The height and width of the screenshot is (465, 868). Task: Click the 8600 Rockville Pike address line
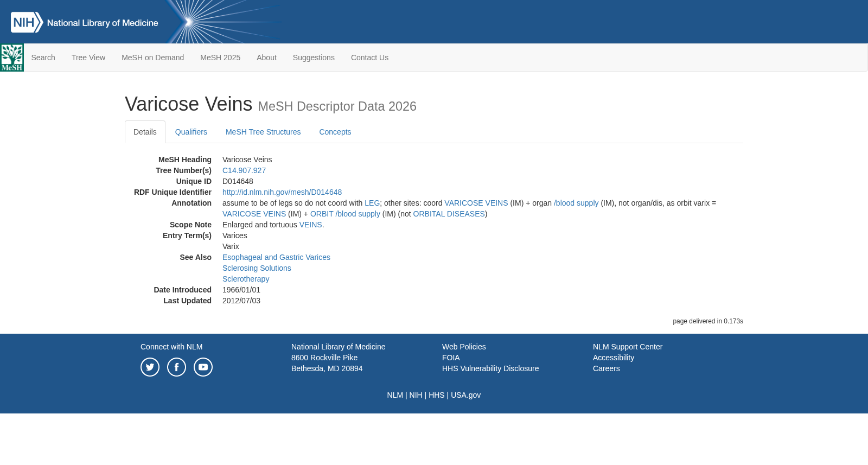[324, 358]
